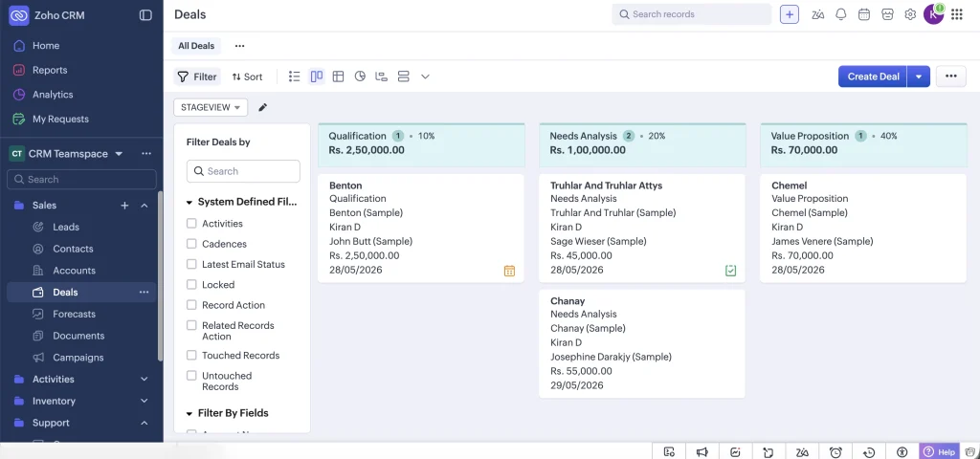
Task: Check the Activities filter checkbox
Action: tap(191, 224)
